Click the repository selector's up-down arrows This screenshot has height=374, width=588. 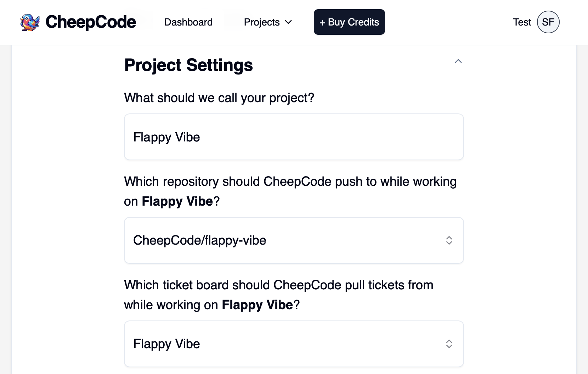coord(449,240)
